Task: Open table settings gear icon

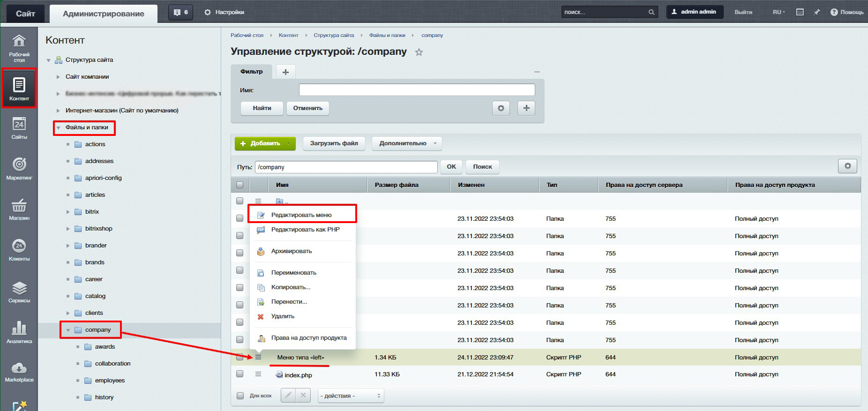Action: click(847, 166)
